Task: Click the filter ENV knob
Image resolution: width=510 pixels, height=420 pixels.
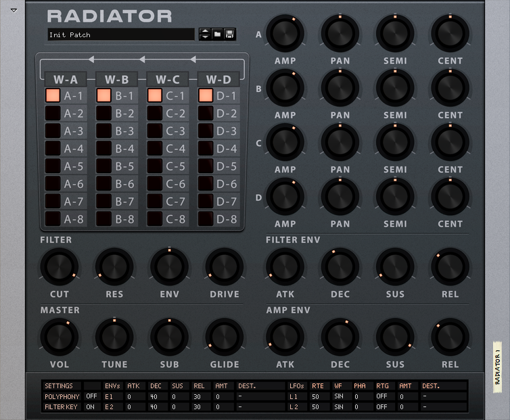Action: (x=170, y=266)
